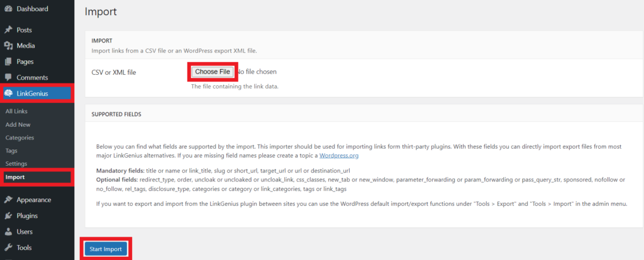Open LinkGenius Settings submenu item

click(16, 164)
